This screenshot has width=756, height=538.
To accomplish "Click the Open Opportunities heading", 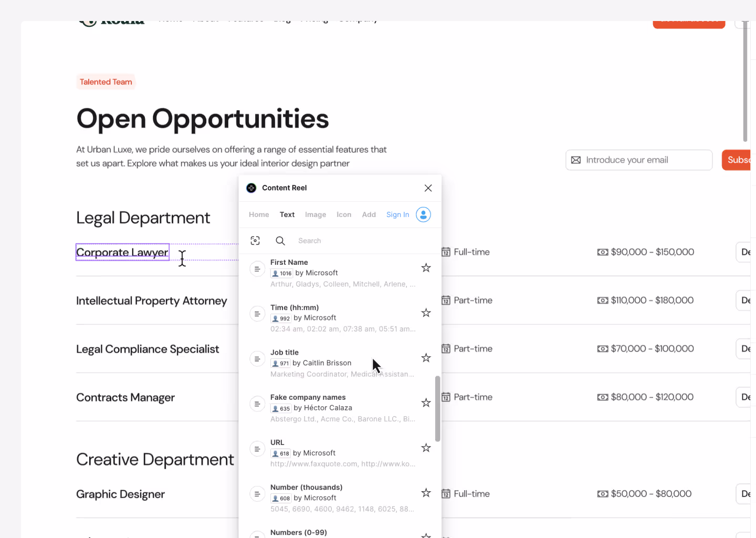I will tap(203, 119).
